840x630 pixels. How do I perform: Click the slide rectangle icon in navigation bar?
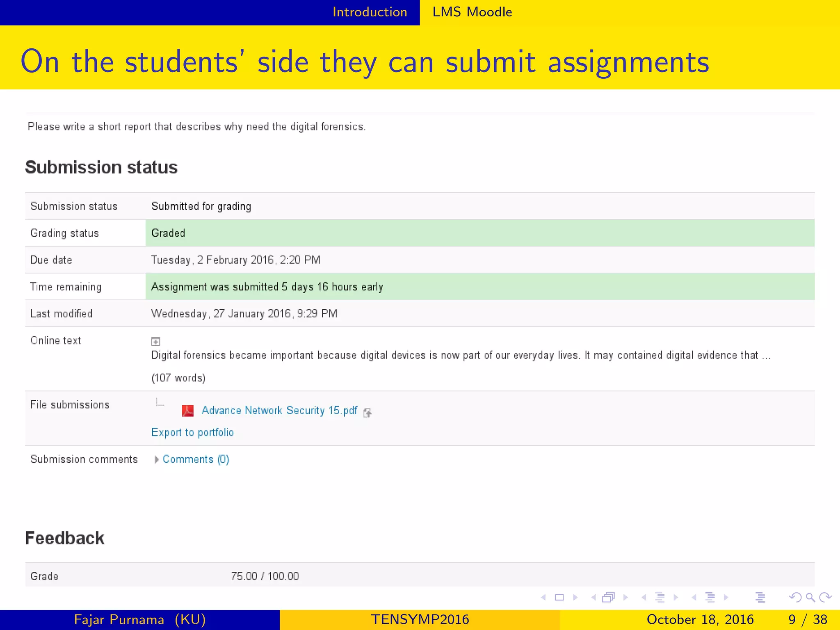[x=559, y=598]
